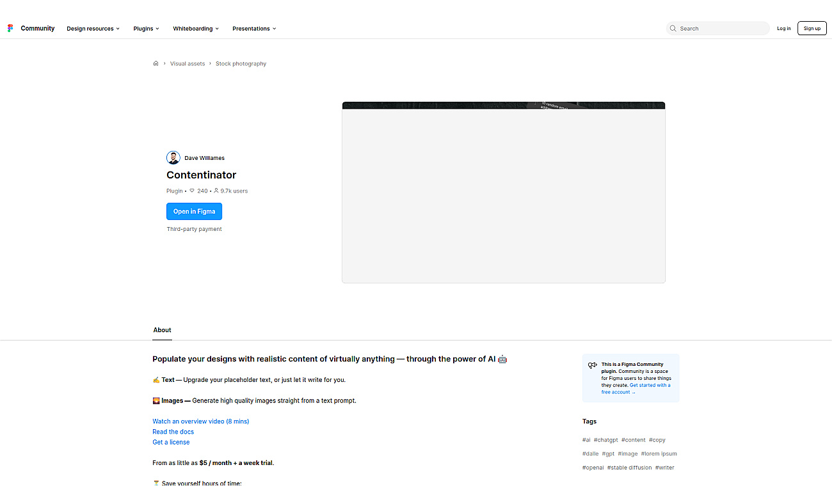Open author Dave Williames profile
The width and height of the screenshot is (832, 504).
point(205,158)
